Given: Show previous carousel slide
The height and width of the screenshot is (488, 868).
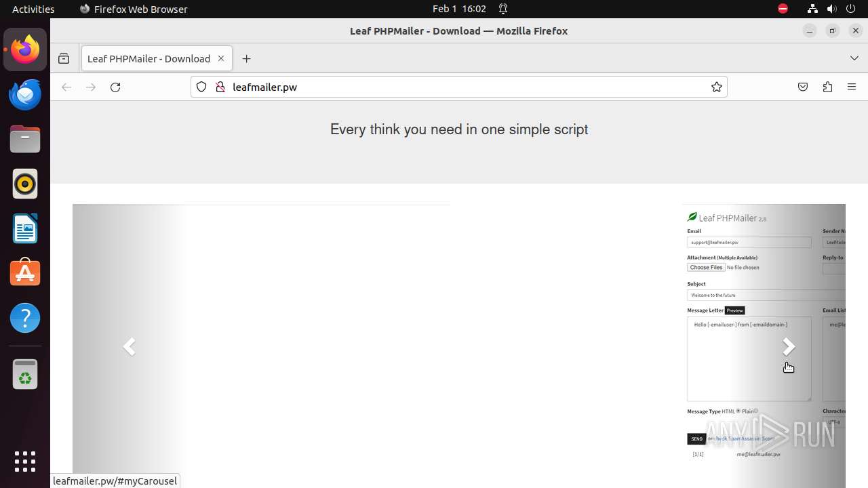Looking at the screenshot, I should (x=130, y=346).
